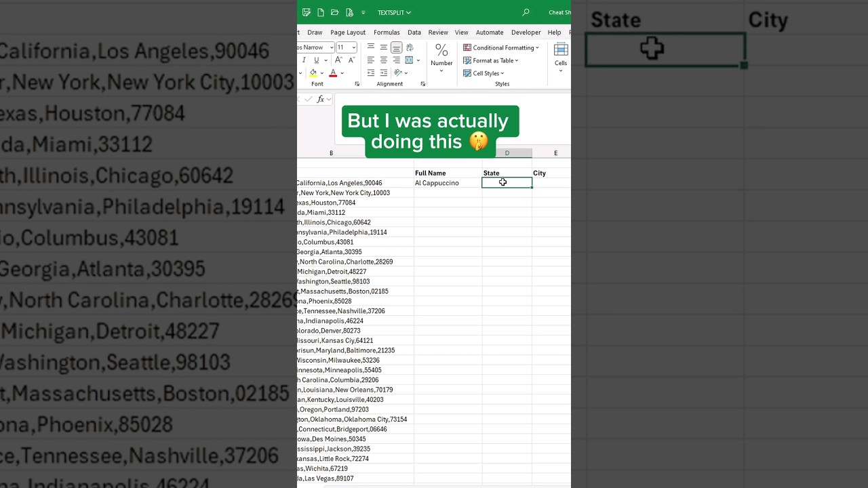Viewport: 868px width, 488px height.
Task: Expand the Orientation options arrow
Action: coord(406,73)
